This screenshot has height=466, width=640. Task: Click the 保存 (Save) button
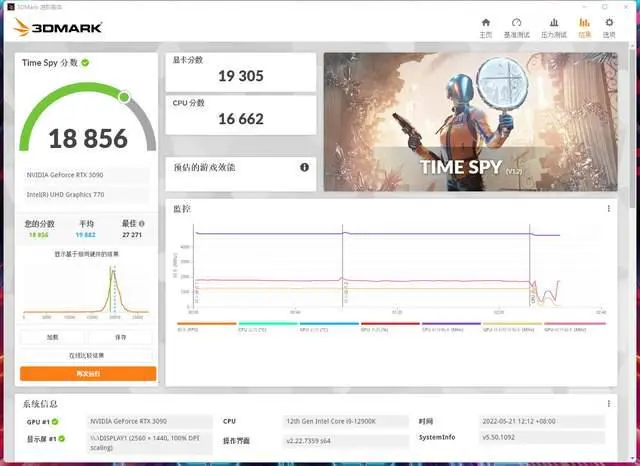click(x=121, y=337)
